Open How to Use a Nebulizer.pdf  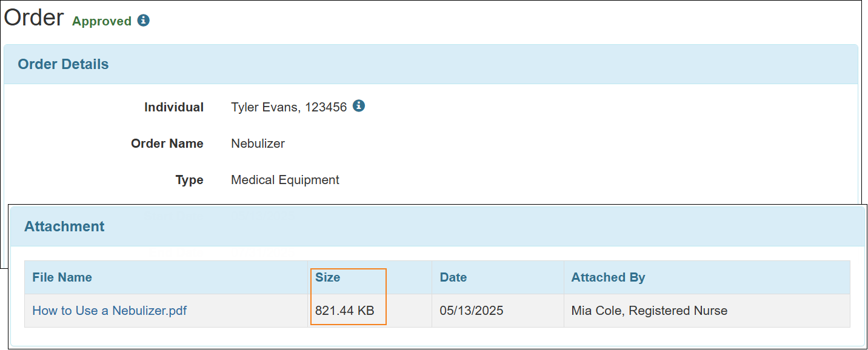(110, 311)
